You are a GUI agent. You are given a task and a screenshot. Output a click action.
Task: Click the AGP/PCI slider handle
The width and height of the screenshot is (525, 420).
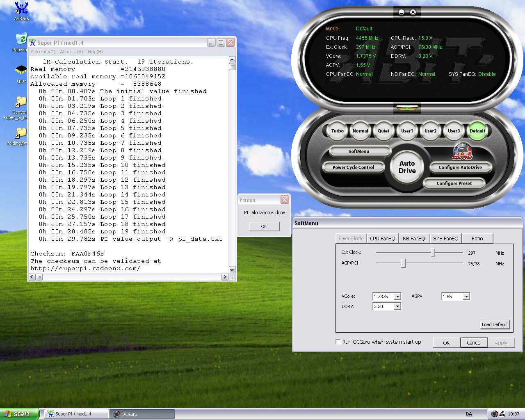403,263
